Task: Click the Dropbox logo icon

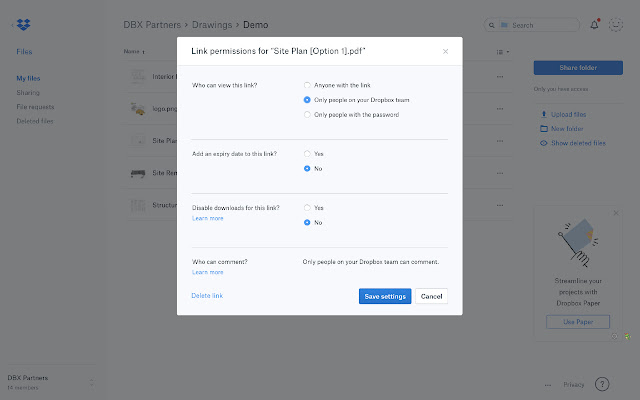Action: [25, 23]
